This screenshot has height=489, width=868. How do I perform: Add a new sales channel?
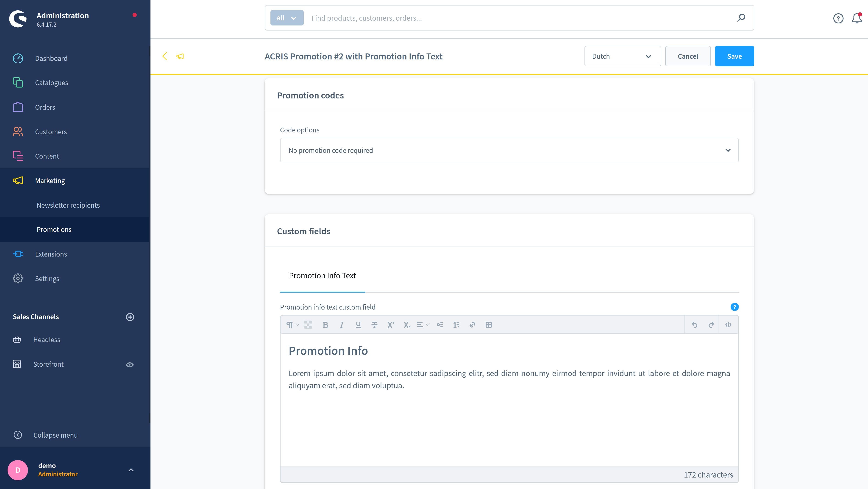130,317
